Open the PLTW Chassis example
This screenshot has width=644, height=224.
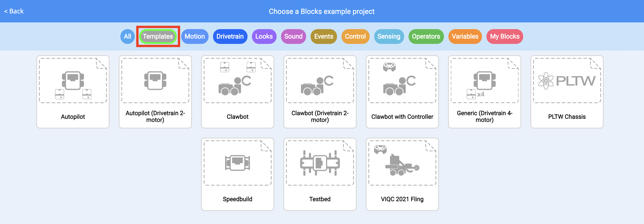[x=567, y=92]
